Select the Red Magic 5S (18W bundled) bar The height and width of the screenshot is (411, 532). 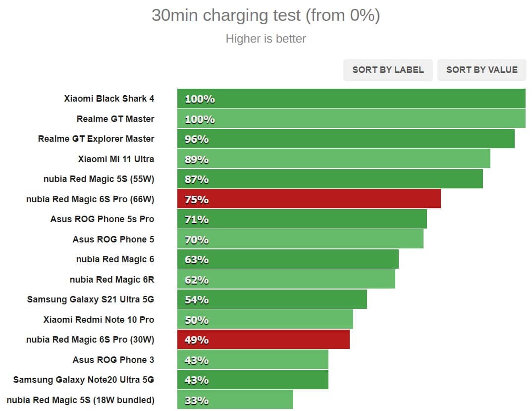[235, 400]
